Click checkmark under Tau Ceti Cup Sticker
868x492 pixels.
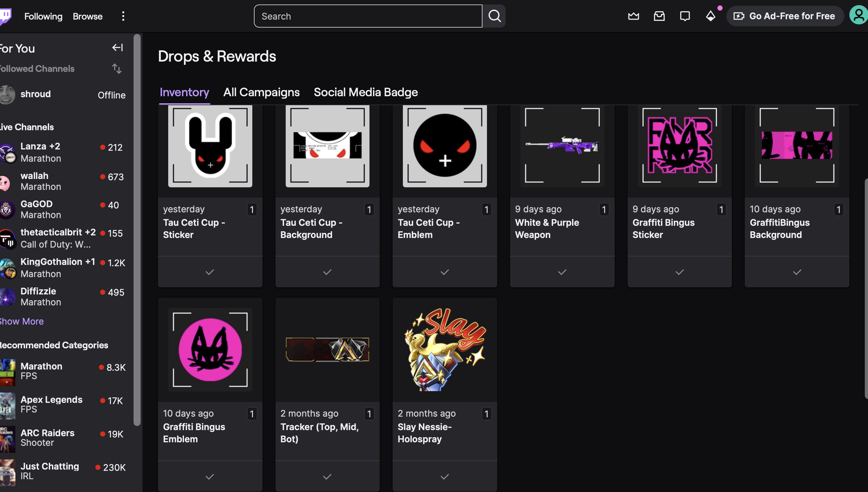point(210,272)
